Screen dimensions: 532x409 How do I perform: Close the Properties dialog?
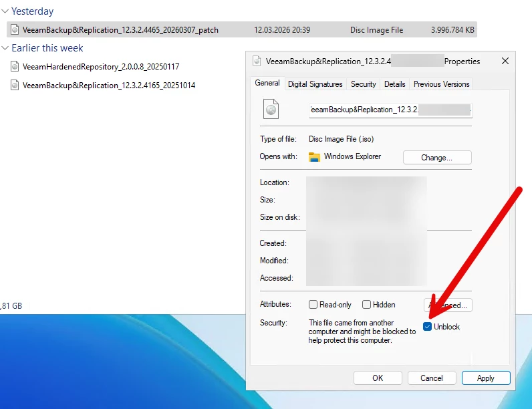505,61
